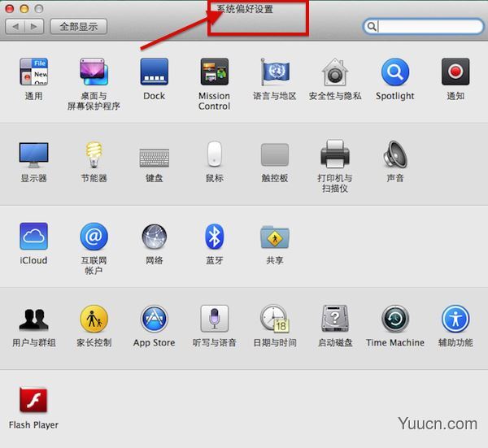Viewport: 488px width, 448px height.
Task: Open the 通用 (General) preferences pane
Action: [33, 72]
